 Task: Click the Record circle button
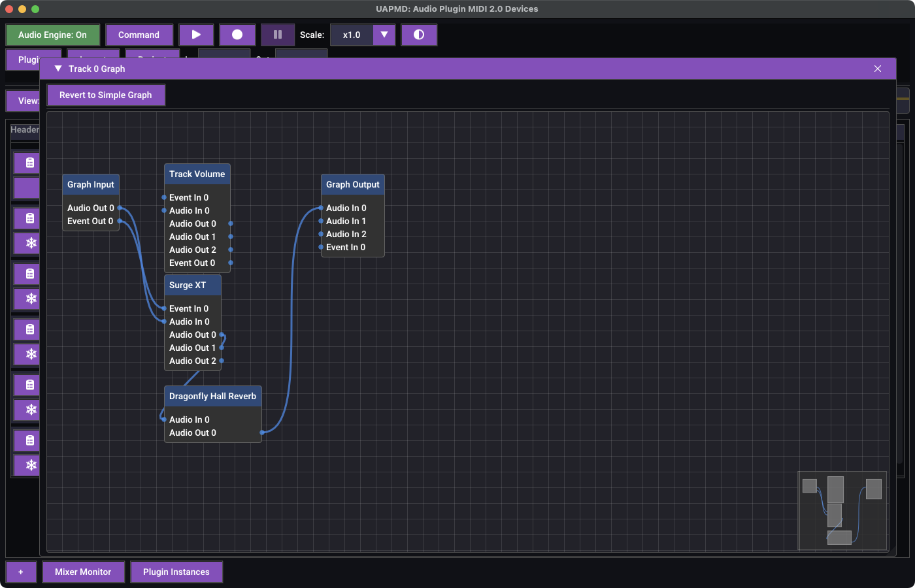coord(237,35)
